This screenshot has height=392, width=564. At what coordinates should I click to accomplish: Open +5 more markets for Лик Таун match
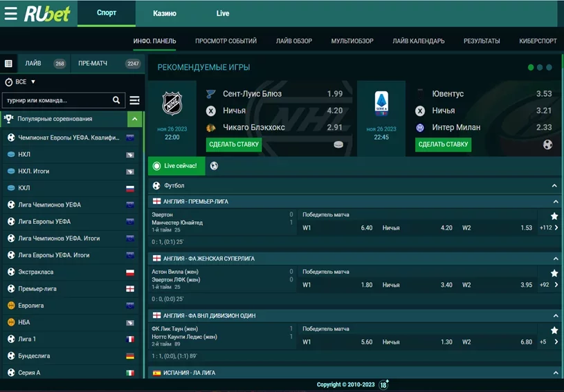tap(549, 342)
